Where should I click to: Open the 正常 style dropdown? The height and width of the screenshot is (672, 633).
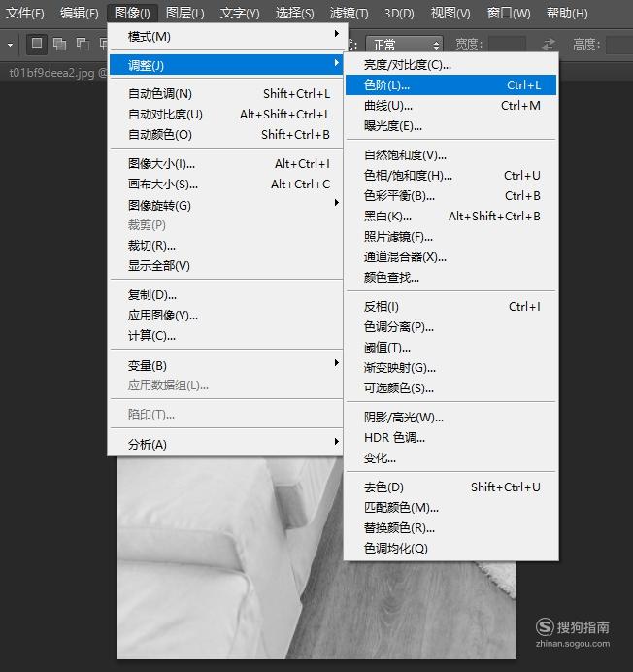[x=404, y=44]
